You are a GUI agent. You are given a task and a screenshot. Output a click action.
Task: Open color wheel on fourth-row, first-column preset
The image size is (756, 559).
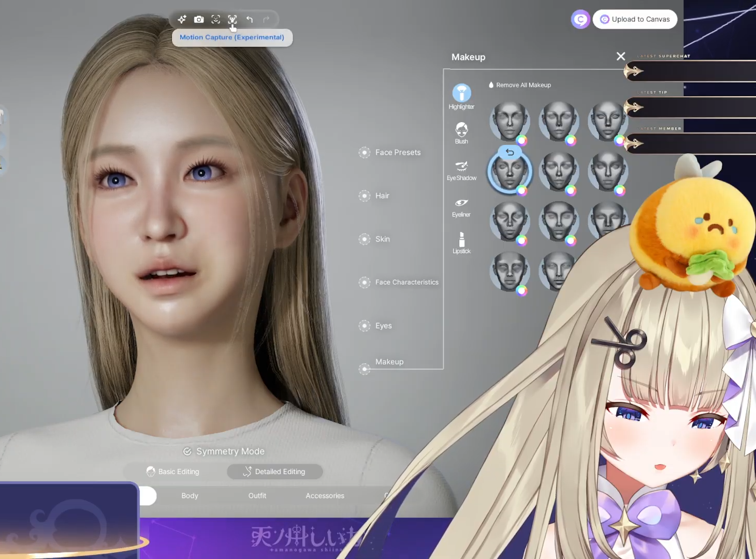click(x=522, y=290)
